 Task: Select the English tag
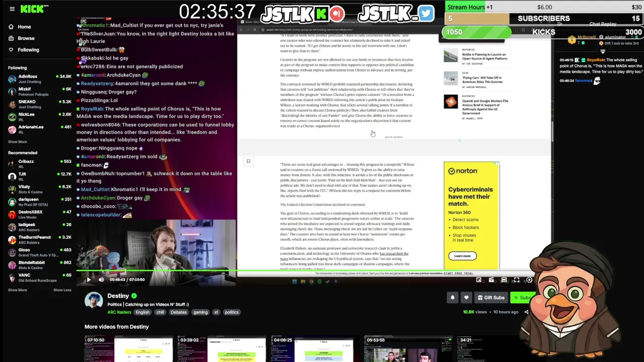pos(142,312)
